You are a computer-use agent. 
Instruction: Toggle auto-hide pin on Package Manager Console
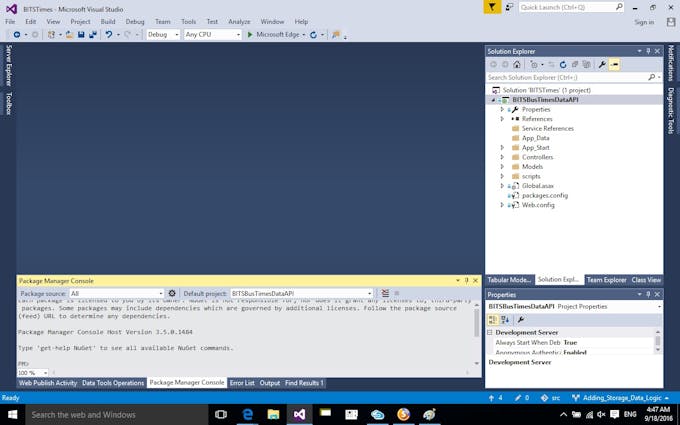coord(467,281)
